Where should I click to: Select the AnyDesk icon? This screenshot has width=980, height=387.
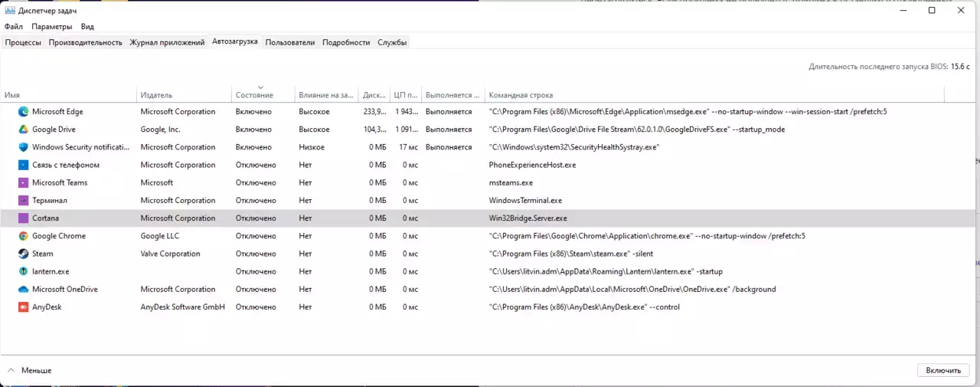tap(24, 307)
